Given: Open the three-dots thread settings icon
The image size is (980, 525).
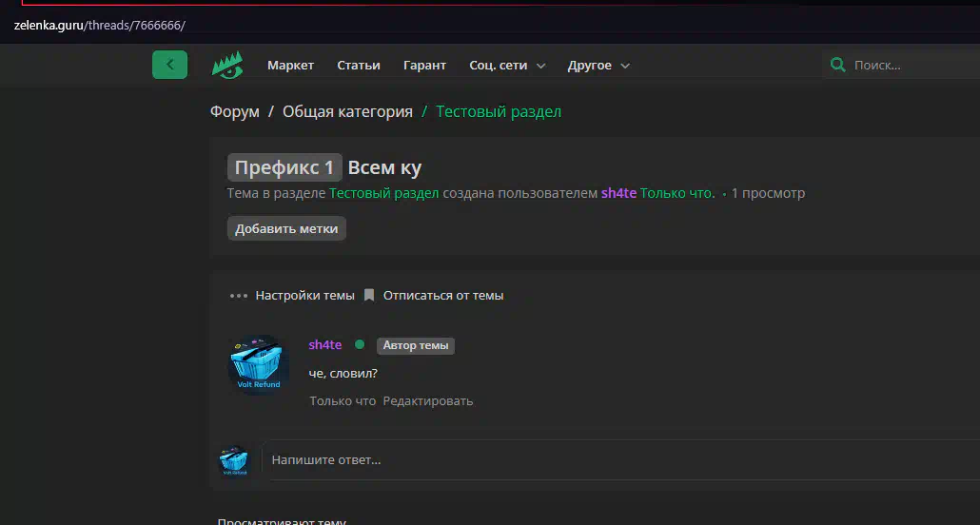Looking at the screenshot, I should click(239, 296).
